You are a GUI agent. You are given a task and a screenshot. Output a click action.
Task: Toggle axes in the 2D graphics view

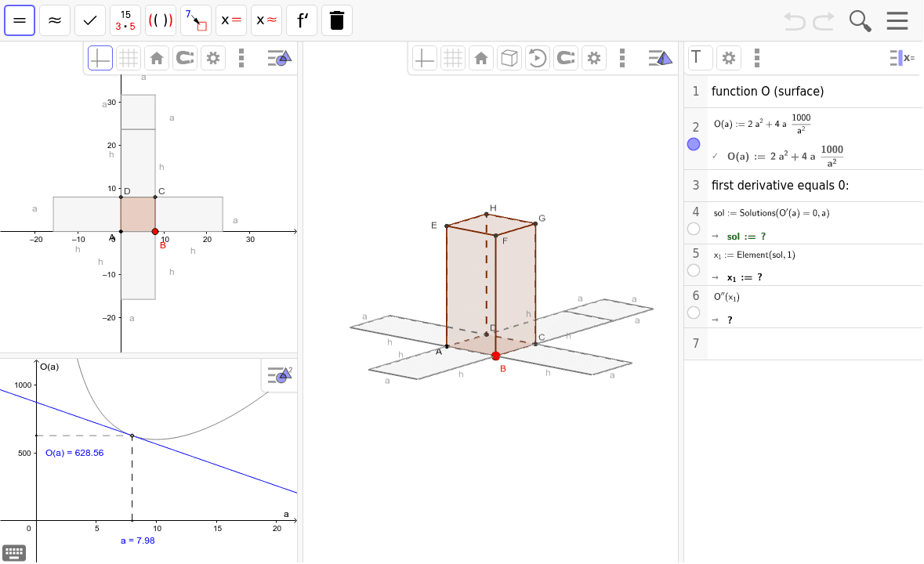100,58
